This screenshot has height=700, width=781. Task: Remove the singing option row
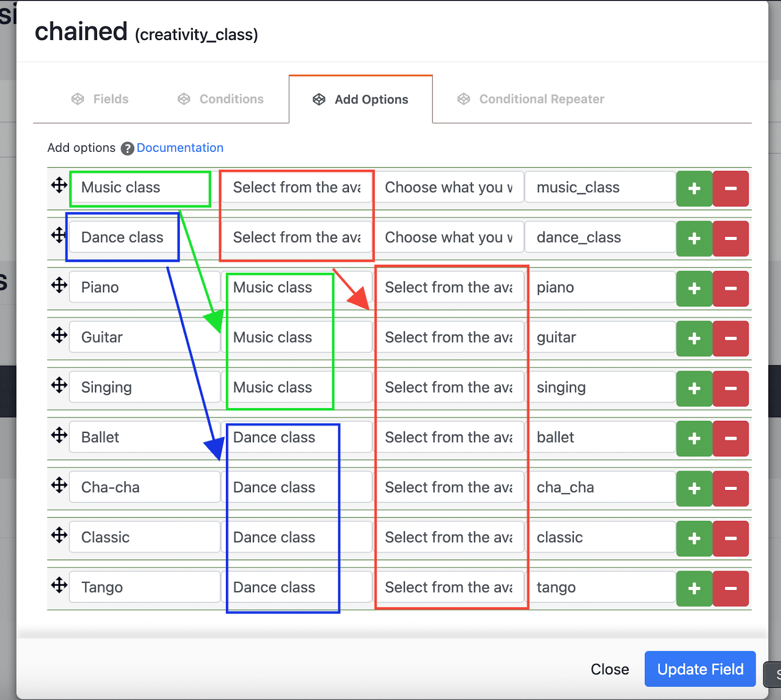point(730,389)
